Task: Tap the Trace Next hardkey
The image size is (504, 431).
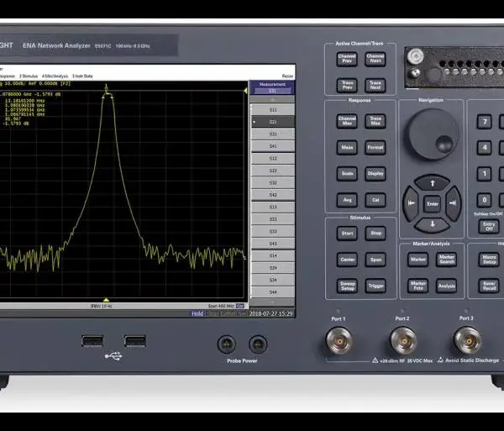Action: [x=375, y=86]
